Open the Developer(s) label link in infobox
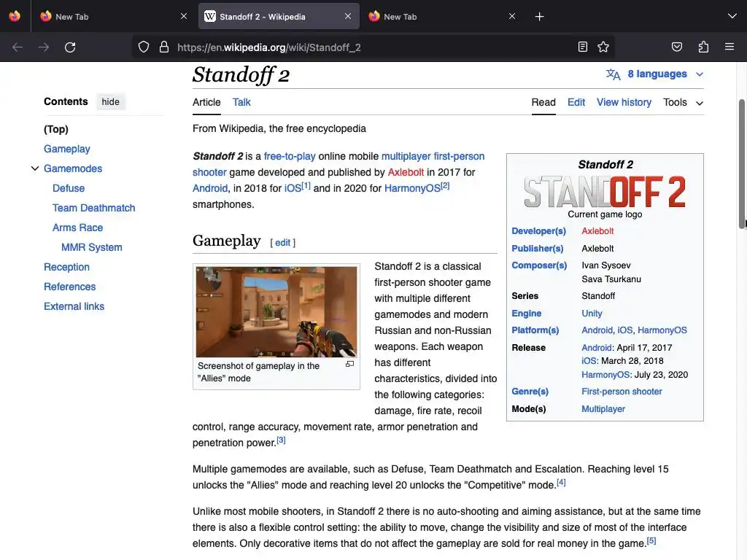The width and height of the screenshot is (747, 560). [x=539, y=231]
